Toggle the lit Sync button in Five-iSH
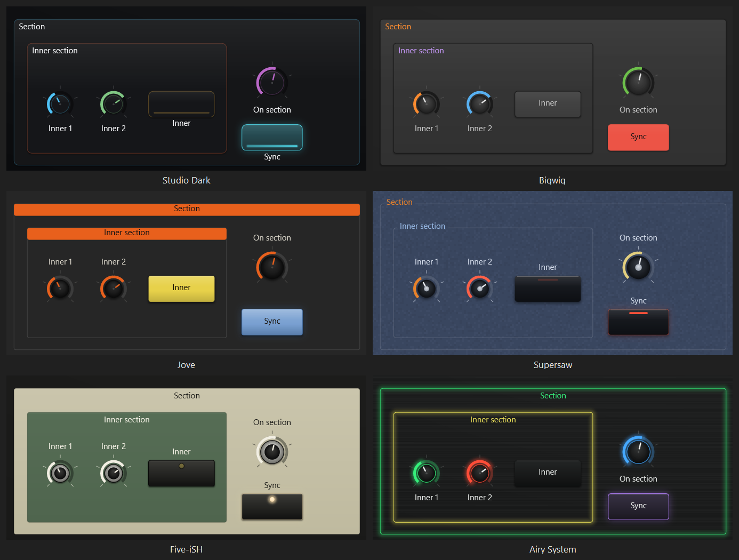Screen dimensions: 739x560 pyautogui.click(x=272, y=507)
